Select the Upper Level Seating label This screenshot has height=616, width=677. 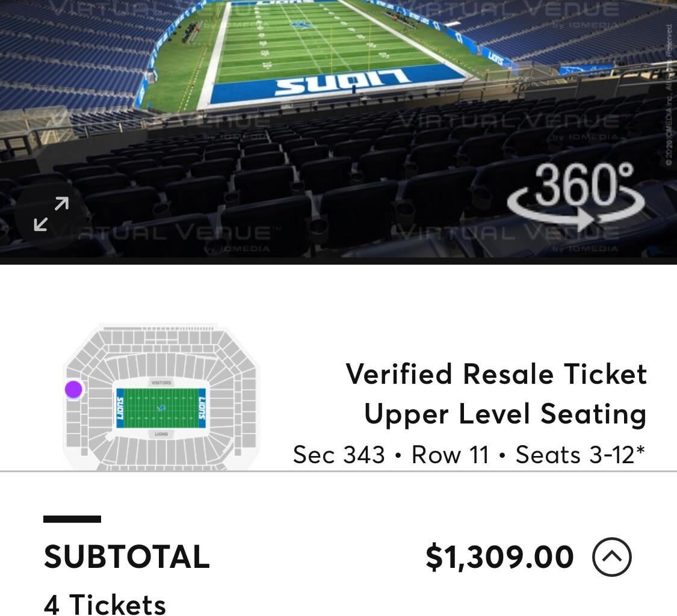(x=505, y=414)
